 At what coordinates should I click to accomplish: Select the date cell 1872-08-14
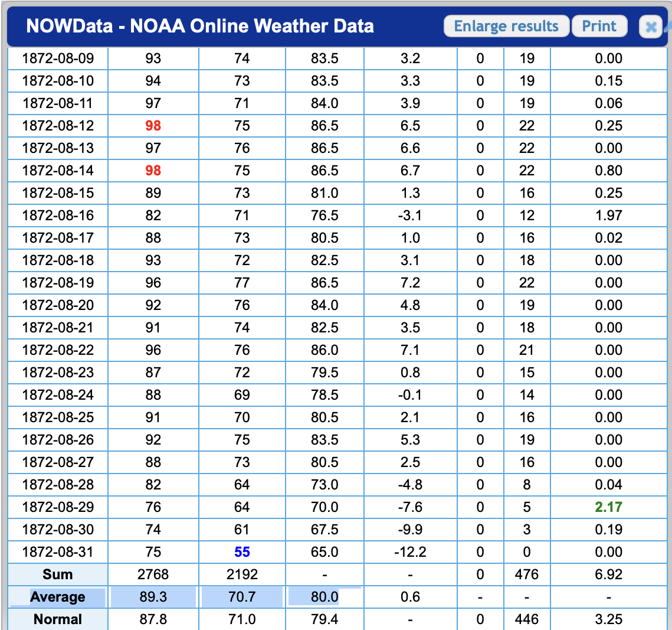pos(58,170)
